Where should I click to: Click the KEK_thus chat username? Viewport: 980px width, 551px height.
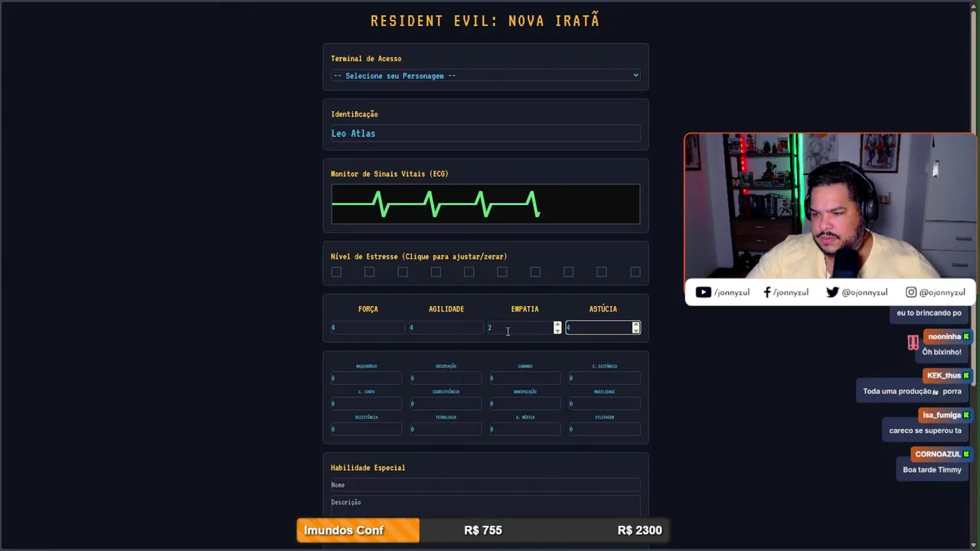pos(943,376)
